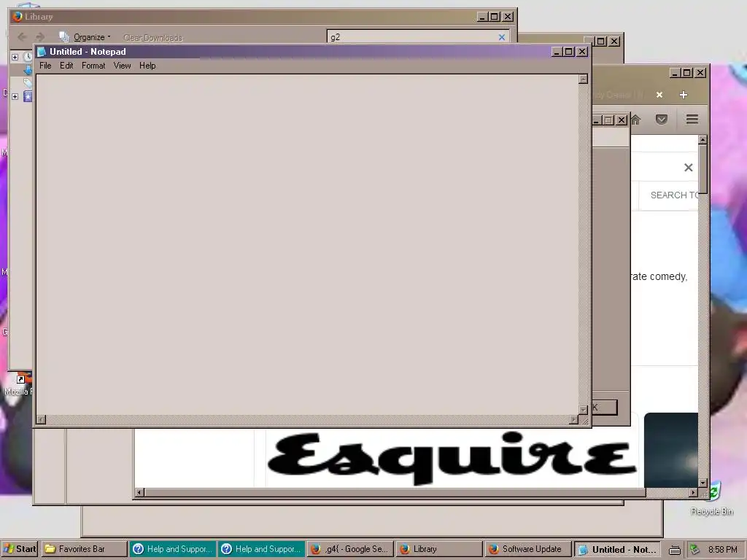This screenshot has height=560, width=747.
Task: Select the Recycle Bin desktop icon
Action: click(712, 499)
